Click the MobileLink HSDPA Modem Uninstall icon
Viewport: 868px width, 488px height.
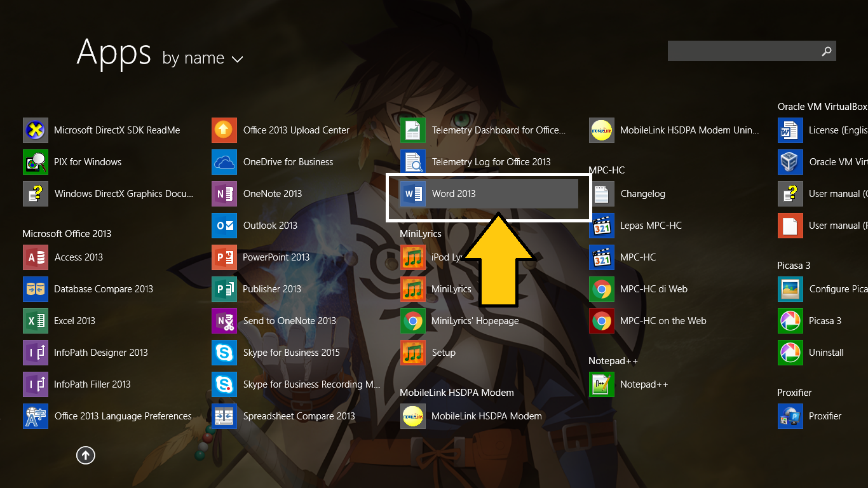coord(602,130)
